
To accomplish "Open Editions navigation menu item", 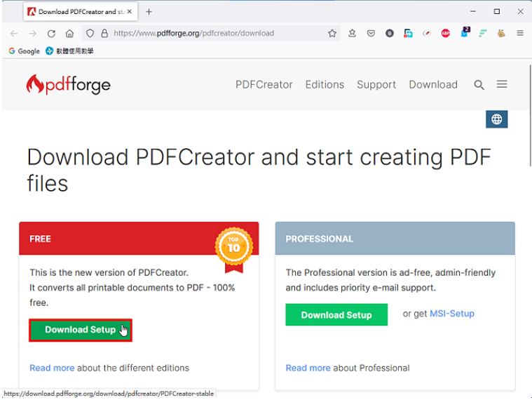I will pyautogui.click(x=325, y=84).
